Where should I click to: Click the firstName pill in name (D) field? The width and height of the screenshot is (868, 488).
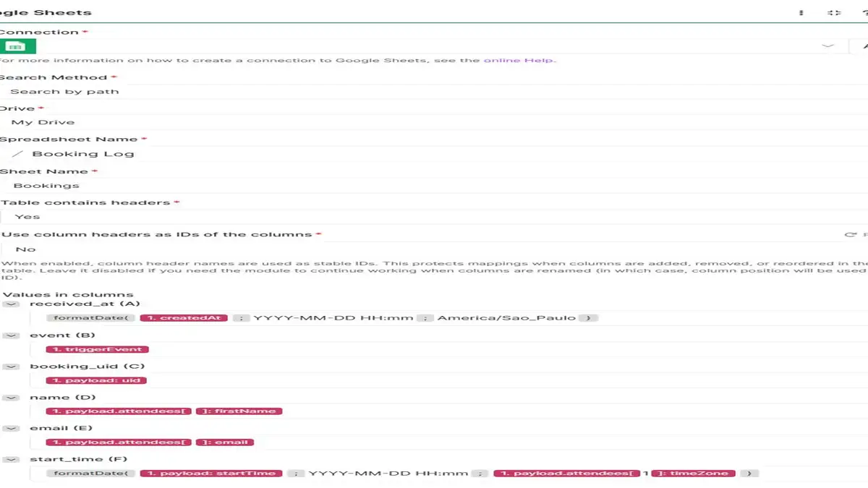[x=239, y=411]
